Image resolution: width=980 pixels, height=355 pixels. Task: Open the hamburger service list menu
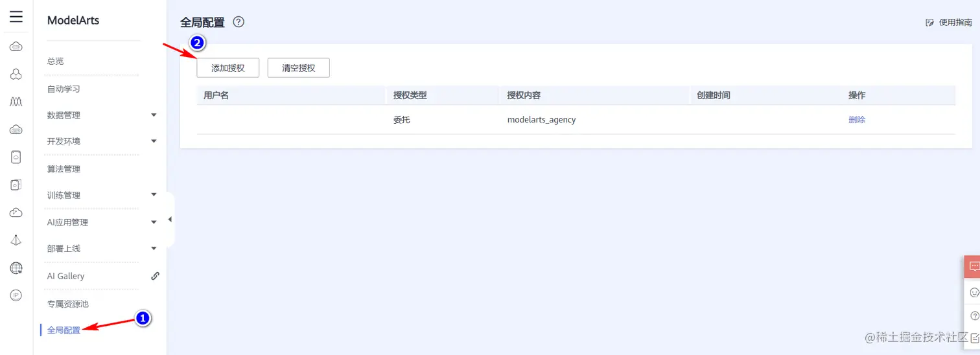[x=16, y=17]
